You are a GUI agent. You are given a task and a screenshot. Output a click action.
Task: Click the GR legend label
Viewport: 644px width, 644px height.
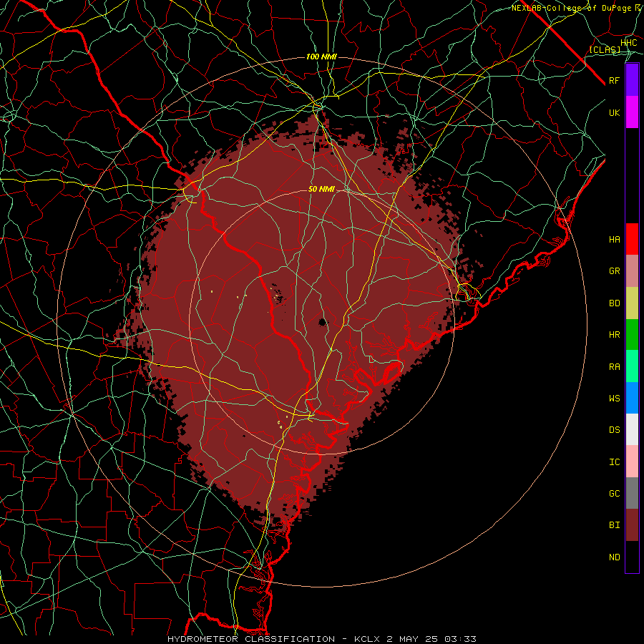(x=615, y=271)
